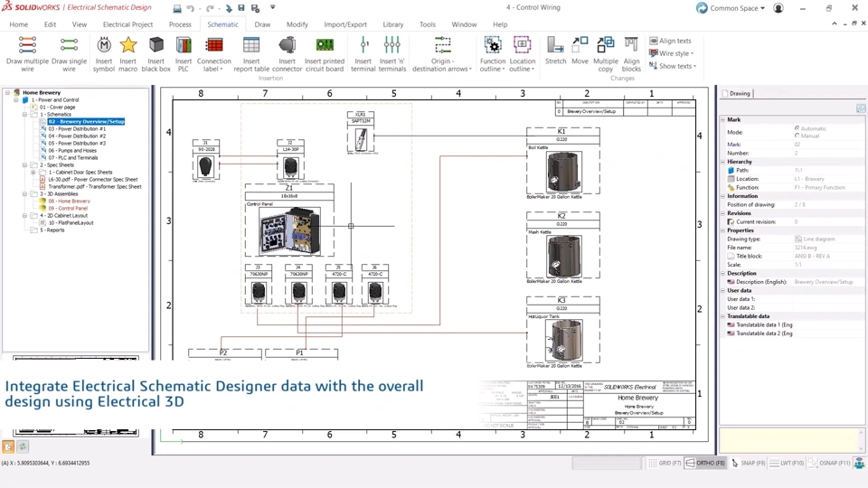868x488 pixels.
Task: Select the Manual mode radio button
Action: point(797,136)
